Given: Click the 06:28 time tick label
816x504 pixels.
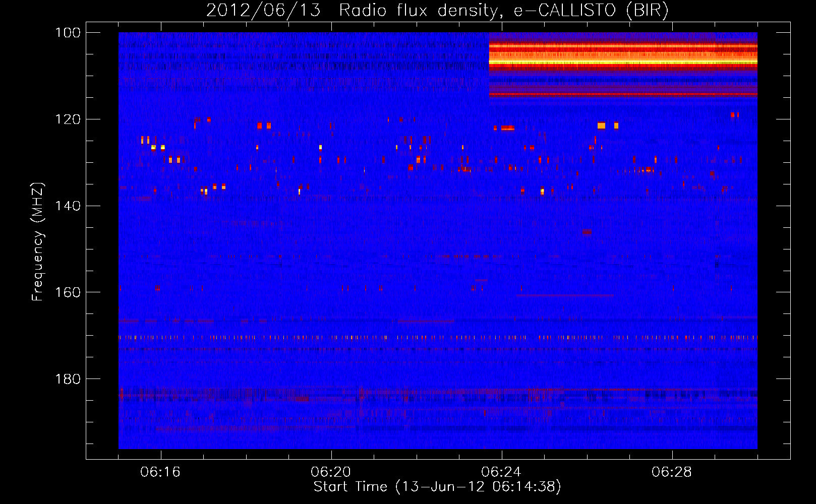Looking at the screenshot, I should [672, 472].
